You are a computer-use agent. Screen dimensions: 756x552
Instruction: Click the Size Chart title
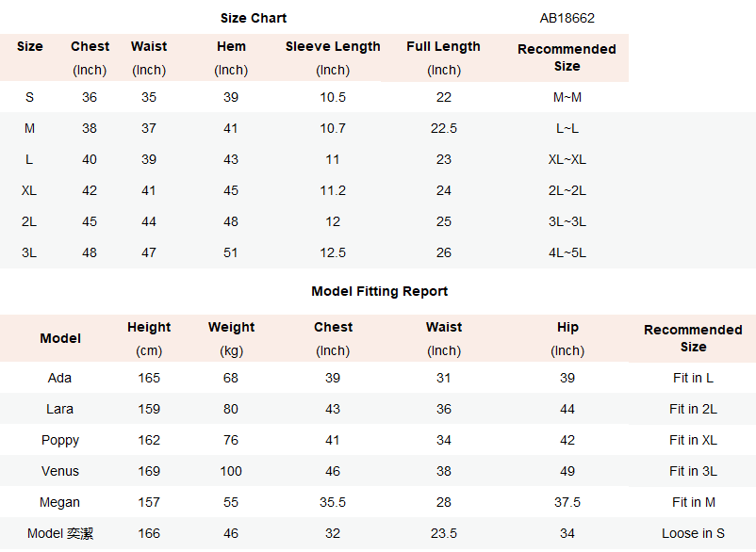254,18
